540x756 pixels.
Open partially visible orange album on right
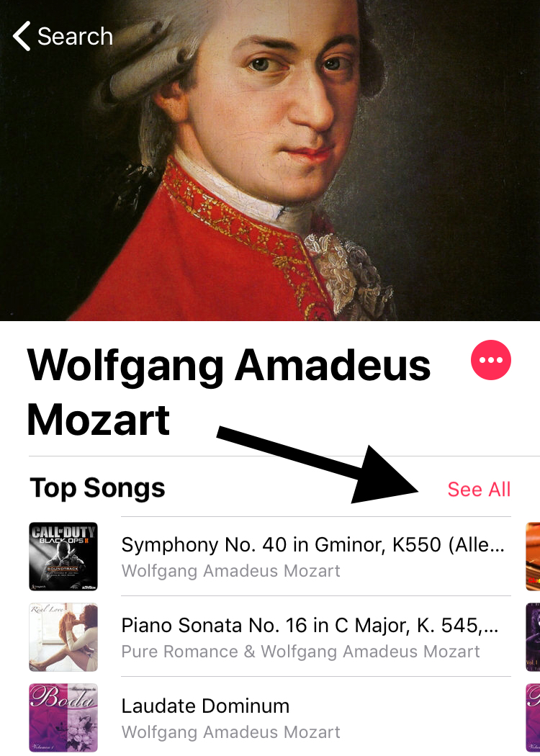tap(533, 557)
